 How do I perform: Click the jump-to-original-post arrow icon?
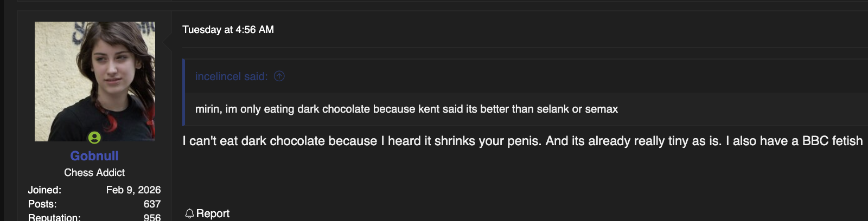pyautogui.click(x=279, y=76)
